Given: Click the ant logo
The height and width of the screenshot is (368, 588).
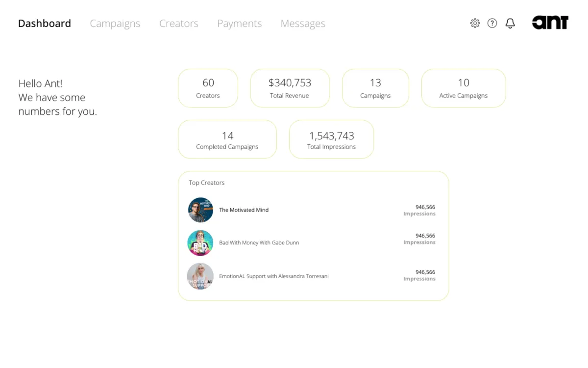Looking at the screenshot, I should click(550, 22).
